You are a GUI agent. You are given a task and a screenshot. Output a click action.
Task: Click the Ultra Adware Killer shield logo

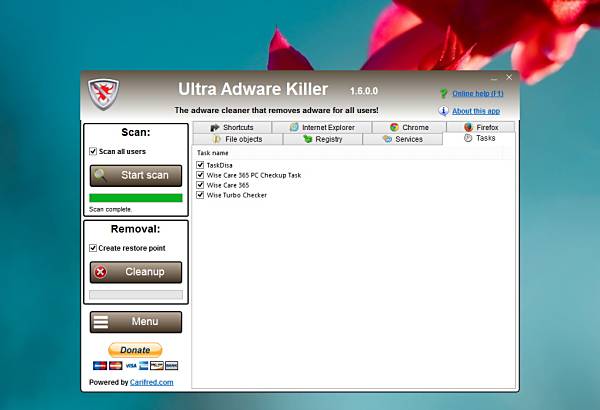pos(103,94)
